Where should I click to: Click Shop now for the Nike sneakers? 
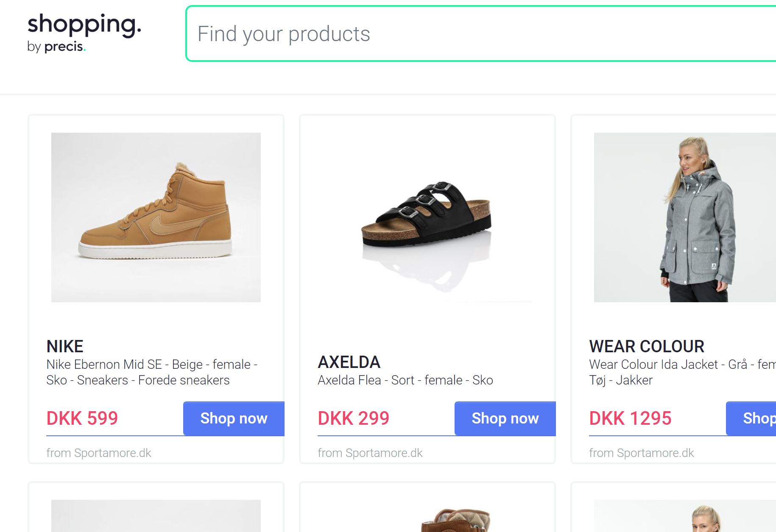coord(233,418)
